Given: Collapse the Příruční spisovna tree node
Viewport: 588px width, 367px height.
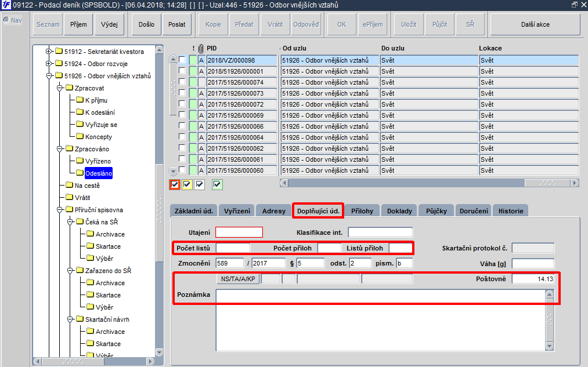Looking at the screenshot, I should pos(59,210).
